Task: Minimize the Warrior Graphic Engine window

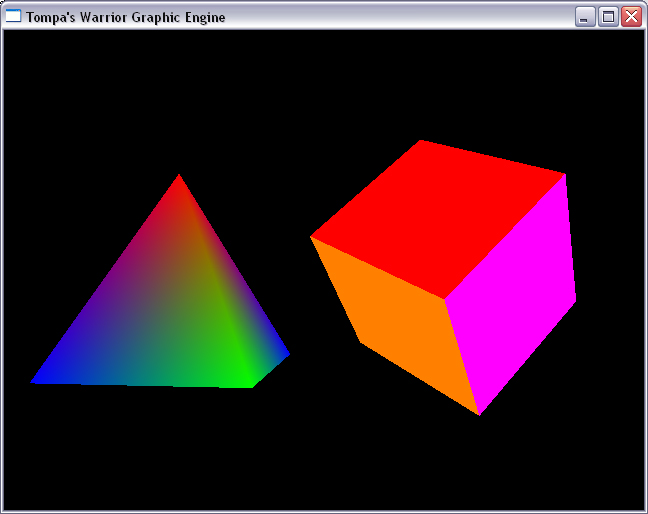Action: coord(585,17)
